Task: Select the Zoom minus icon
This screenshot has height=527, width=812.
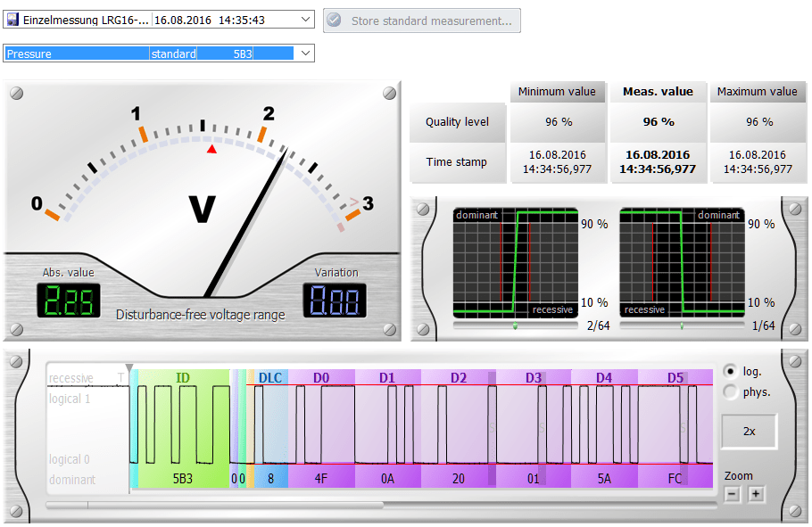Action: coord(732,493)
